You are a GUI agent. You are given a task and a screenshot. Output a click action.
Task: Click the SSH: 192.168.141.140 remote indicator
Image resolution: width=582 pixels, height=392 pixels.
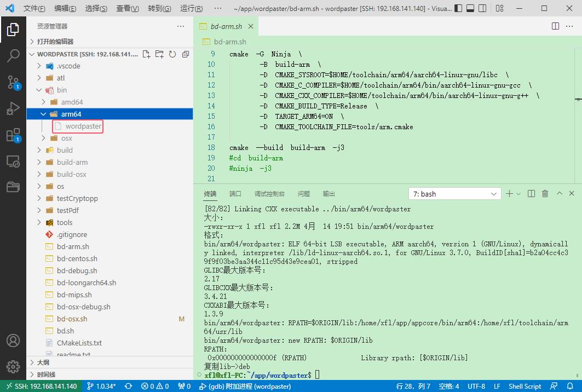click(41, 386)
